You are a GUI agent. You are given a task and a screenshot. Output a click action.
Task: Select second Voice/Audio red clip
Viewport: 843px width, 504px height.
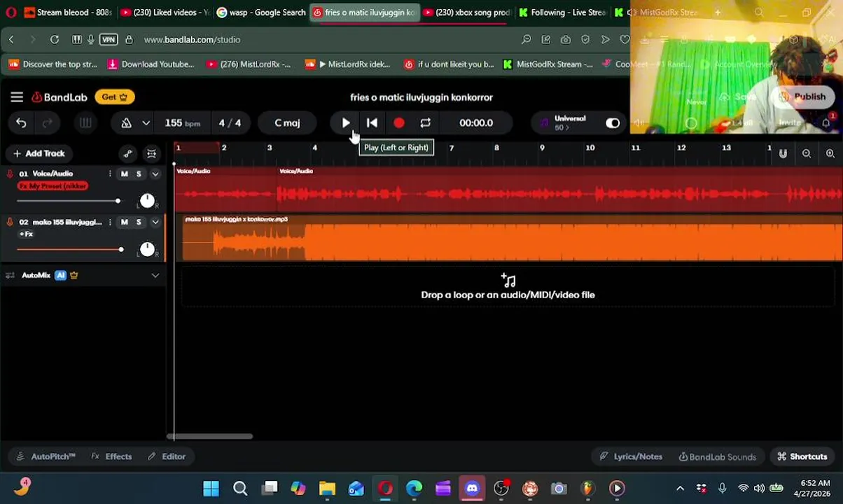click(559, 190)
